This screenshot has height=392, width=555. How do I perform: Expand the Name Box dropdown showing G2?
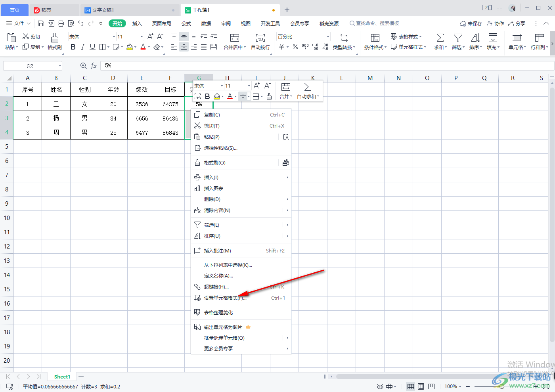point(60,66)
